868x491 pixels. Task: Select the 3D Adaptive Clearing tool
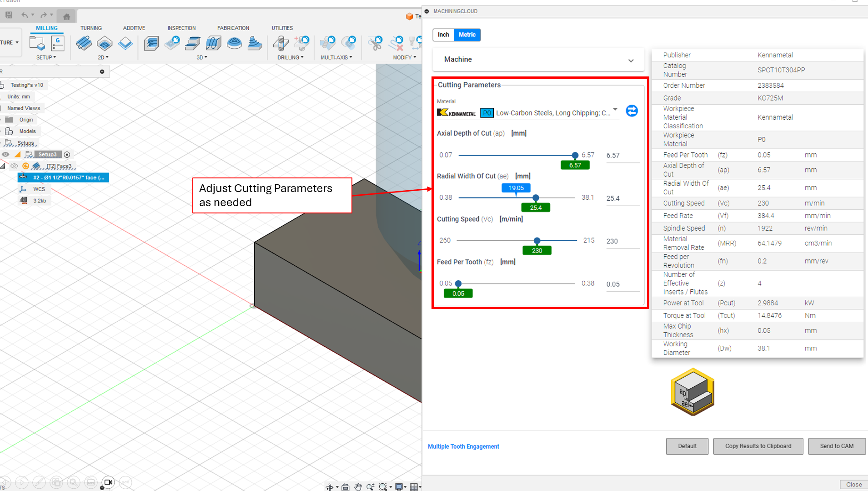coord(151,44)
